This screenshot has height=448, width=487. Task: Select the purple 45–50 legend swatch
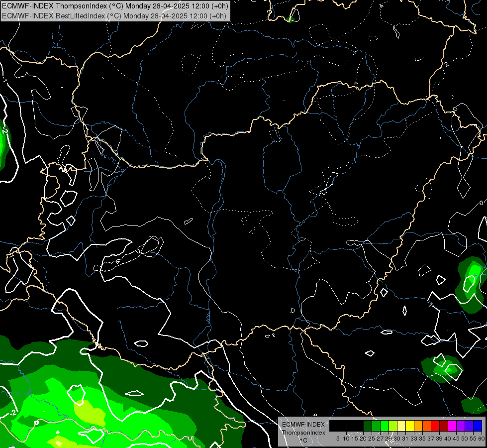click(461, 426)
